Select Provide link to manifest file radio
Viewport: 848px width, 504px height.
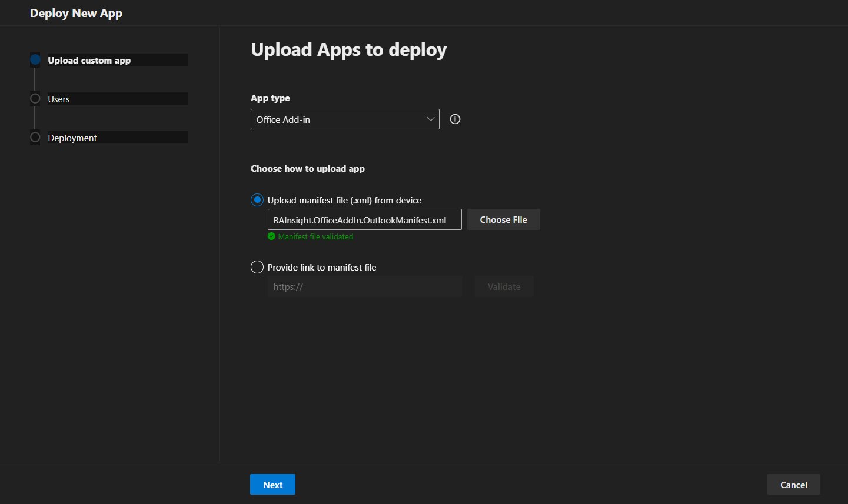pos(257,267)
